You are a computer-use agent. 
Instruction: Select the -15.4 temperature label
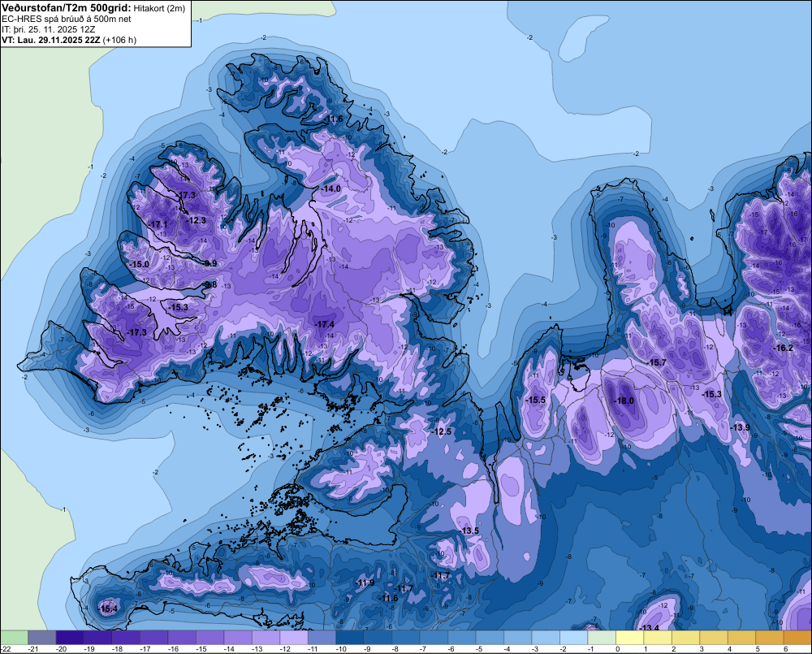tap(108, 609)
